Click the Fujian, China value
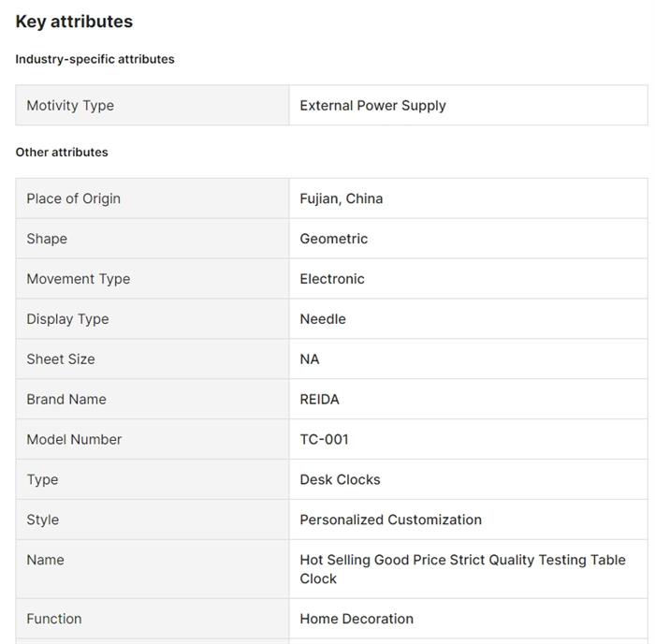 click(341, 198)
